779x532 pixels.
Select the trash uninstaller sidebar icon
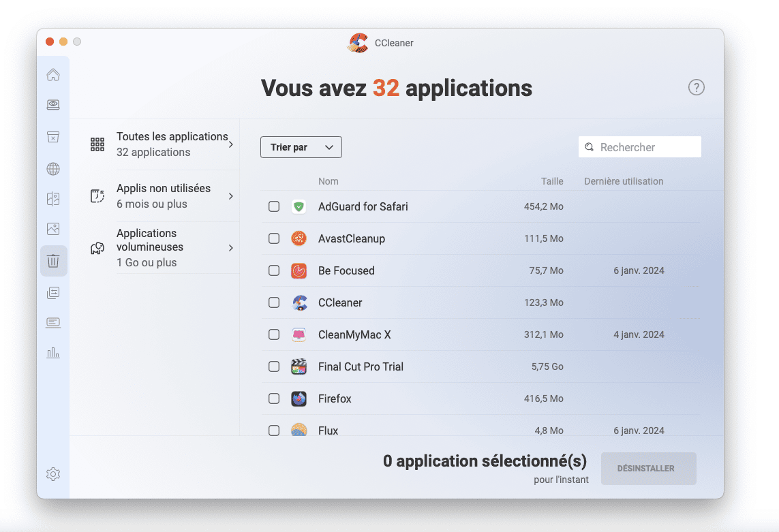[x=53, y=261]
